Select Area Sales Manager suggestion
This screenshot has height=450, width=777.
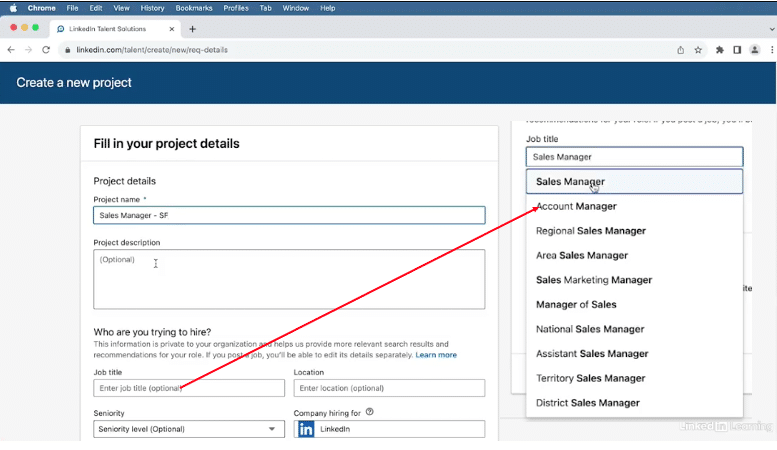634,255
